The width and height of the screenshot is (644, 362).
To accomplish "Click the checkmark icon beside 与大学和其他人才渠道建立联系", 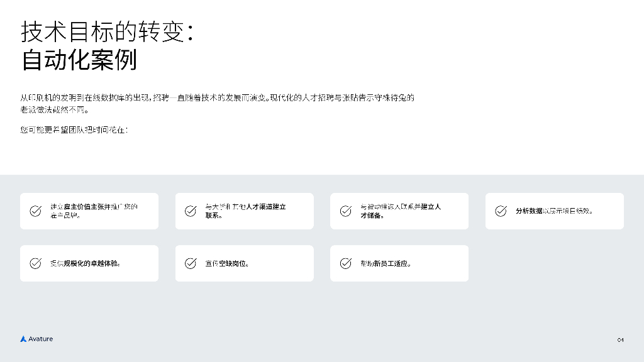I will click(x=191, y=211).
